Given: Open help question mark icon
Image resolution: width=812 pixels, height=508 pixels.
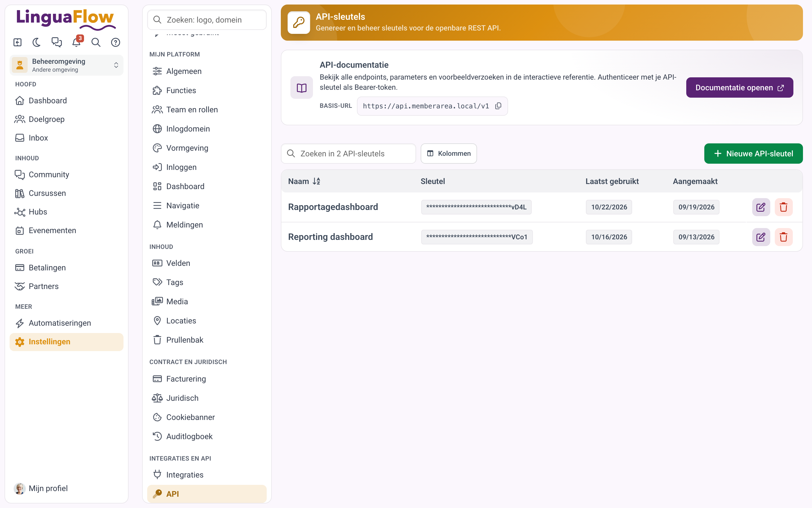Looking at the screenshot, I should pos(115,42).
